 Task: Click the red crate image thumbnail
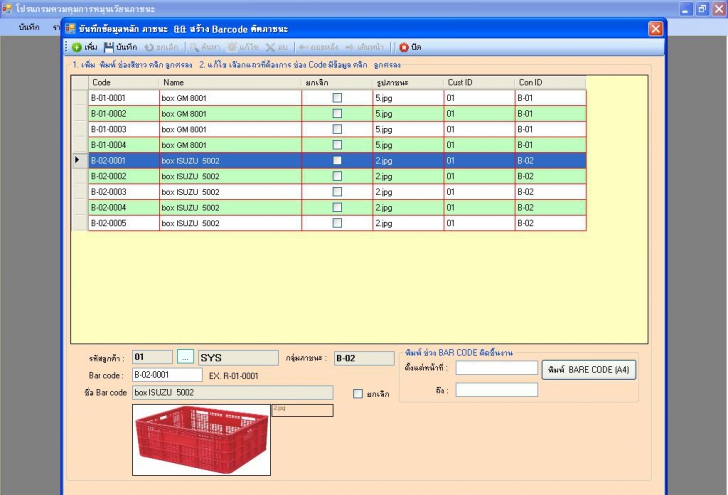coord(202,440)
